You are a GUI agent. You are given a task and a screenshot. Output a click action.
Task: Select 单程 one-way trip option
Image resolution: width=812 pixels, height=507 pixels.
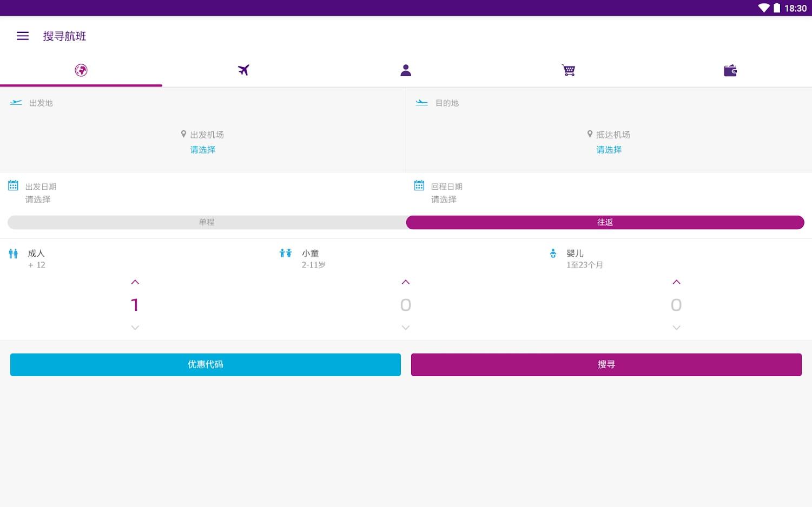point(207,222)
